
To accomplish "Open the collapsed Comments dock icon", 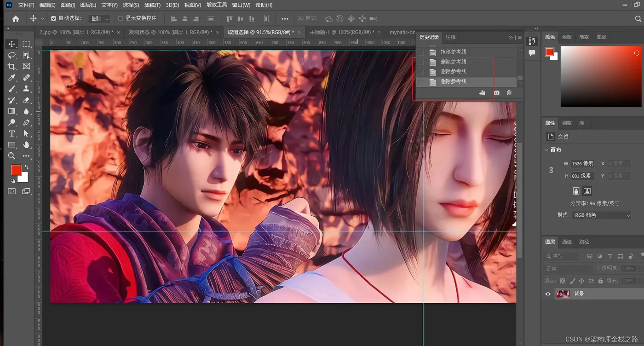I will point(532,53).
